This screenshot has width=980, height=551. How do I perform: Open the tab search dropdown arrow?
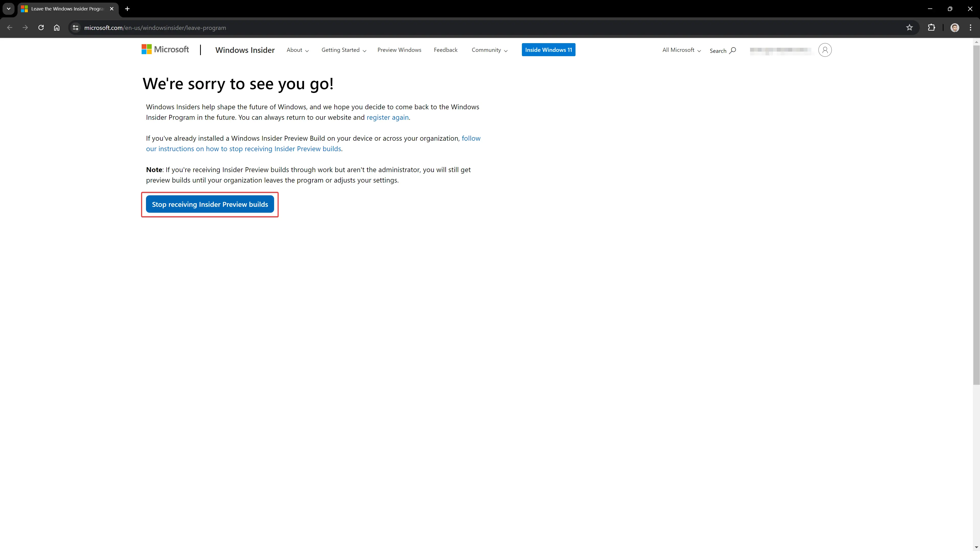[x=8, y=9]
